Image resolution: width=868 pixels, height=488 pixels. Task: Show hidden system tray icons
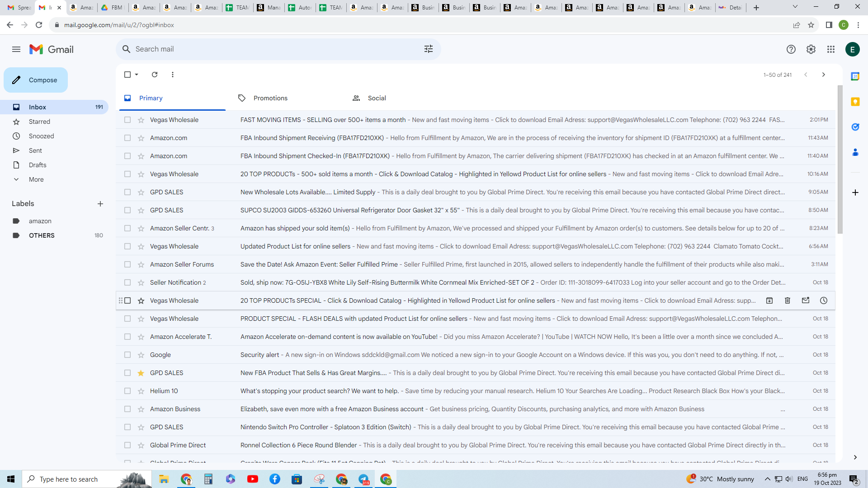coord(768,479)
